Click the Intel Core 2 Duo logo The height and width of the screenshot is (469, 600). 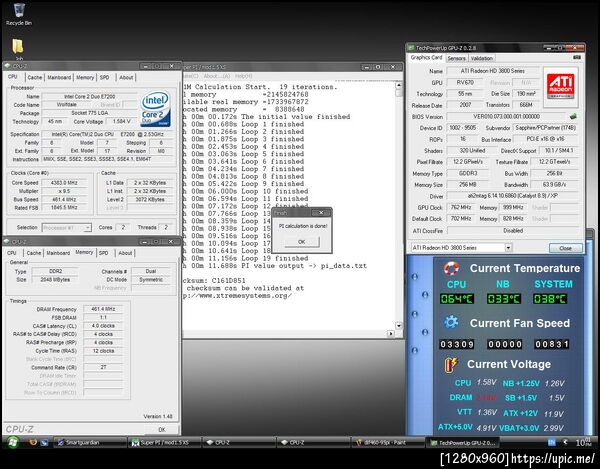(x=156, y=109)
